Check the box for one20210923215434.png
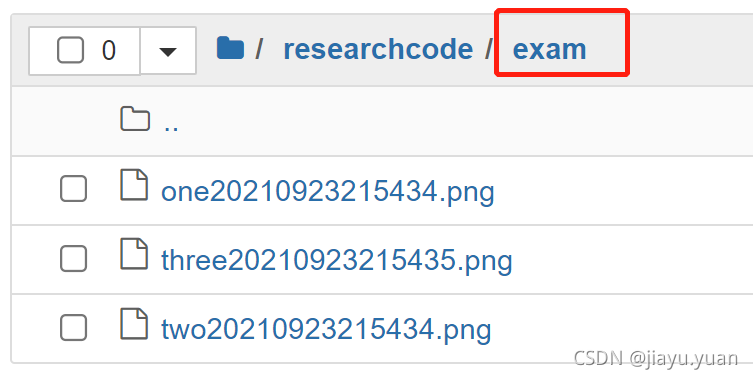This screenshot has height=379, width=753. (x=73, y=189)
